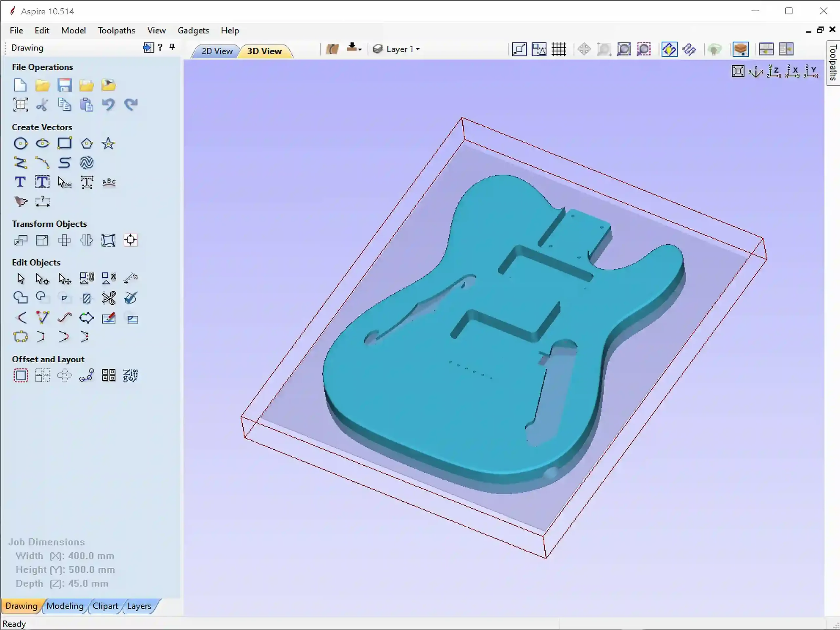Image resolution: width=840 pixels, height=630 pixels.
Task: Select the Draw Circle tool
Action: [x=20, y=143]
